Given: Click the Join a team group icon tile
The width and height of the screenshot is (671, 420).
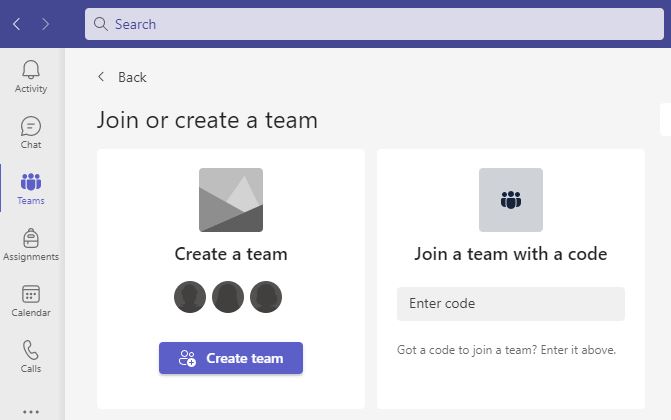Looking at the screenshot, I should coord(511,200).
